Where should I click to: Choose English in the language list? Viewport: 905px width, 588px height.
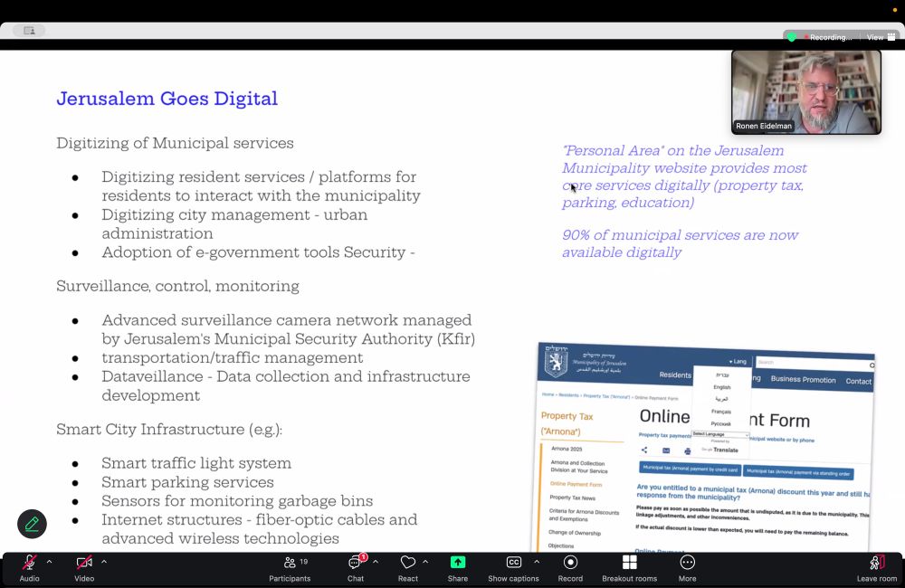[x=721, y=387]
